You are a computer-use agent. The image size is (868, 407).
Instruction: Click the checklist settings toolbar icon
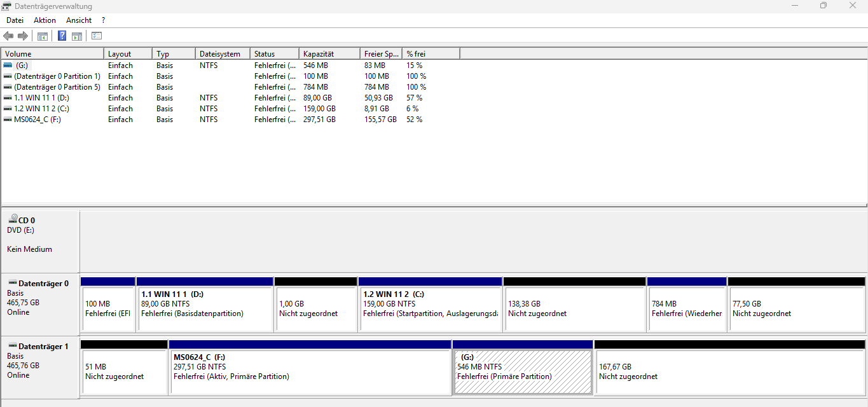click(x=97, y=36)
